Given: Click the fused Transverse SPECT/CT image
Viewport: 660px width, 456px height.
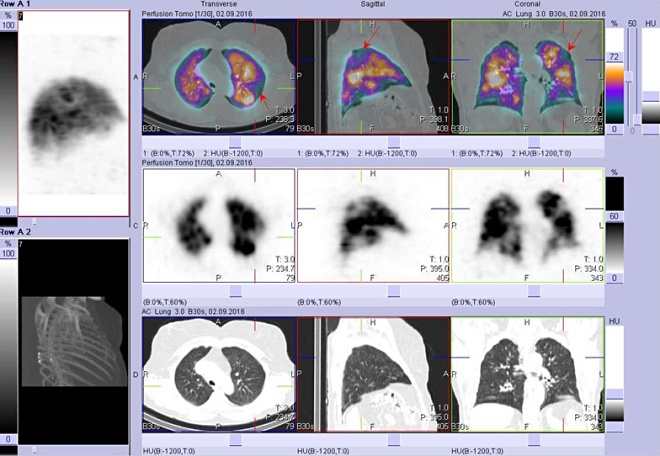Looking at the screenshot, I should 219,77.
